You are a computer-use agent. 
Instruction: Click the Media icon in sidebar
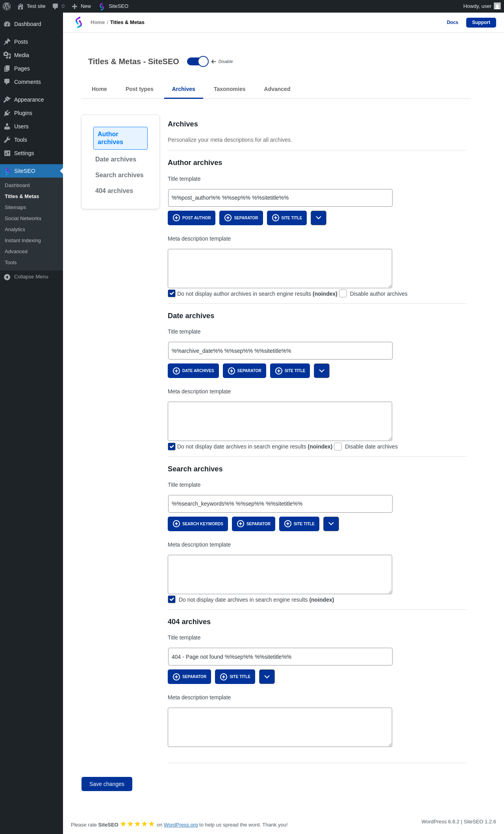click(7, 55)
